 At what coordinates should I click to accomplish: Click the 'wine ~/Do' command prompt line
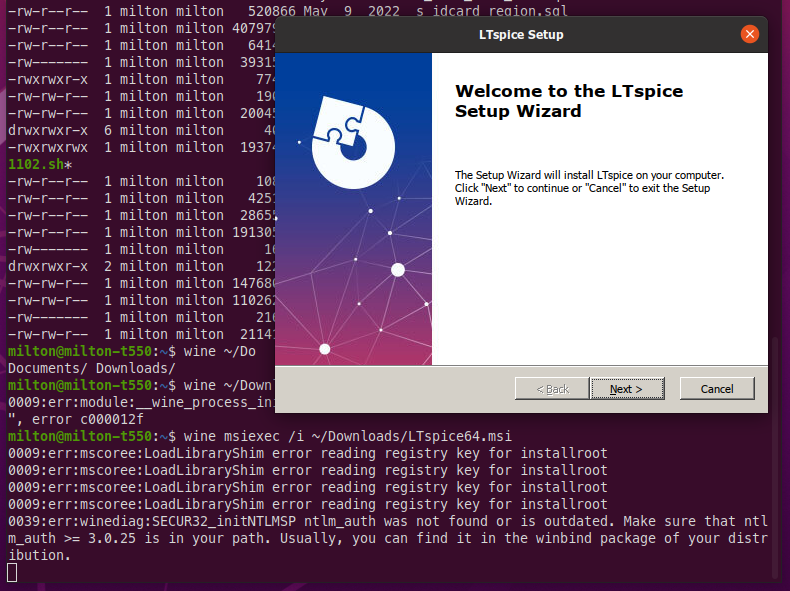pyautogui.click(x=131, y=351)
